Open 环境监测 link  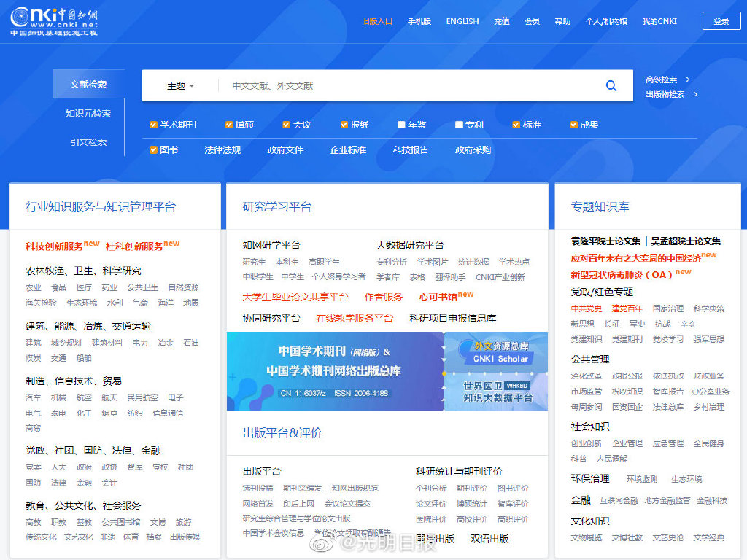coord(642,479)
